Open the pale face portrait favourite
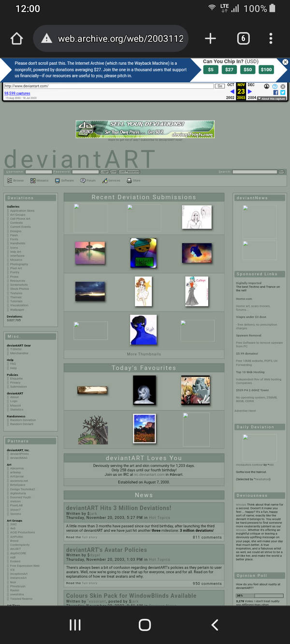Image resolution: width=290 pixels, height=644 pixels. point(145,390)
